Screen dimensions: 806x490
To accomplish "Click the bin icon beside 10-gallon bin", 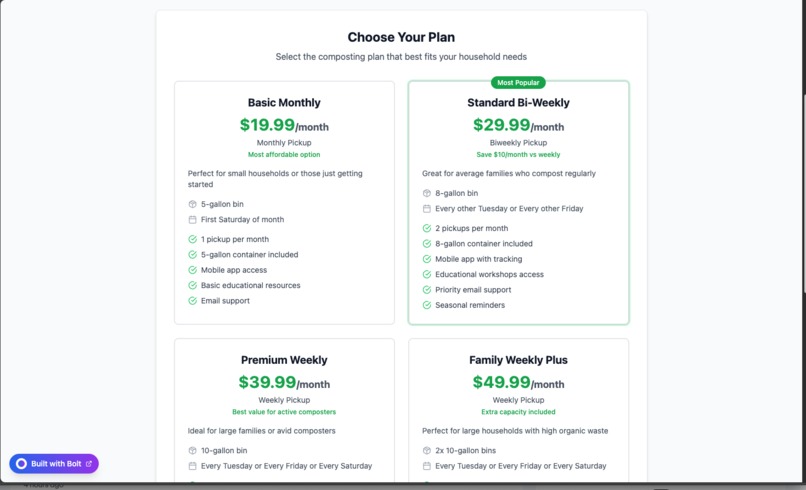I will tap(192, 451).
